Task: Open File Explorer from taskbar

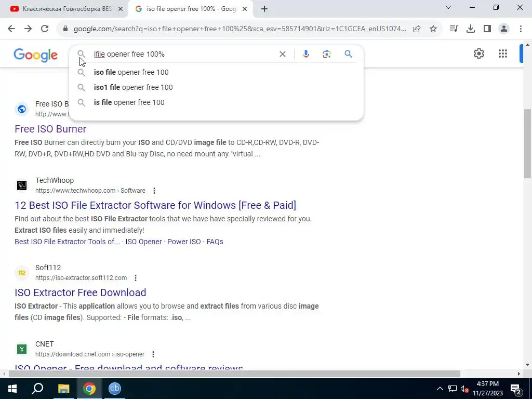Action: click(x=63, y=389)
